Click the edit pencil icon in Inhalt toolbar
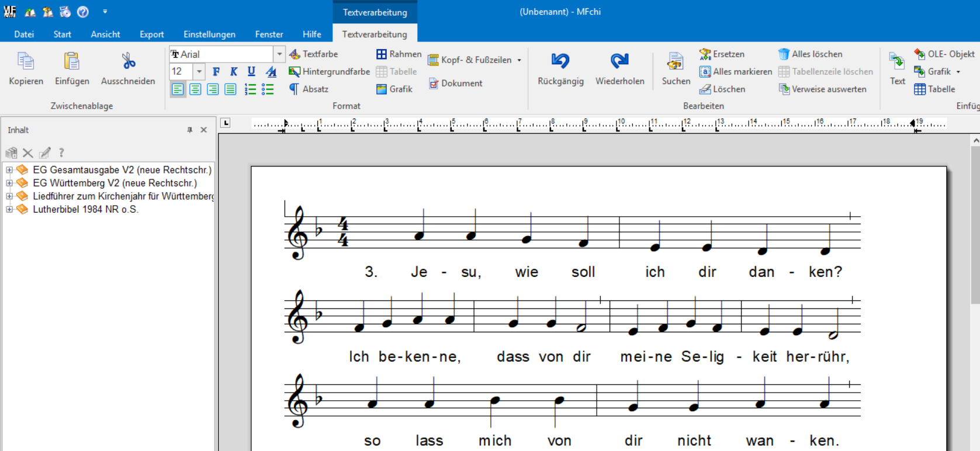 44,153
